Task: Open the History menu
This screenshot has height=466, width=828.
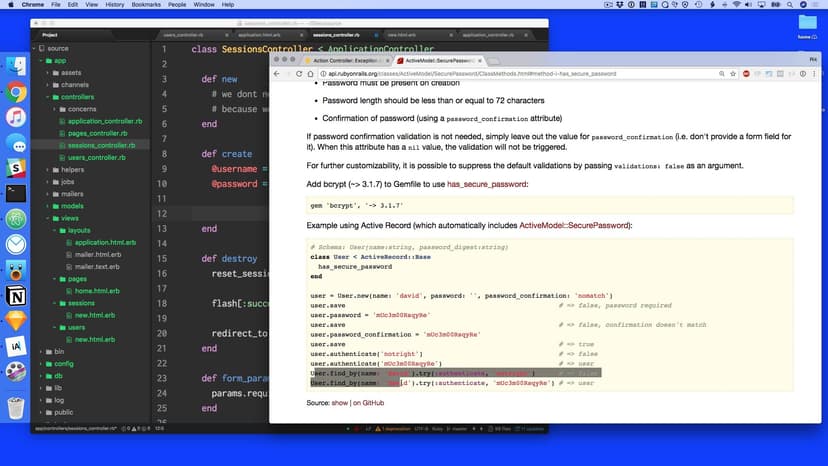Action: (114, 5)
